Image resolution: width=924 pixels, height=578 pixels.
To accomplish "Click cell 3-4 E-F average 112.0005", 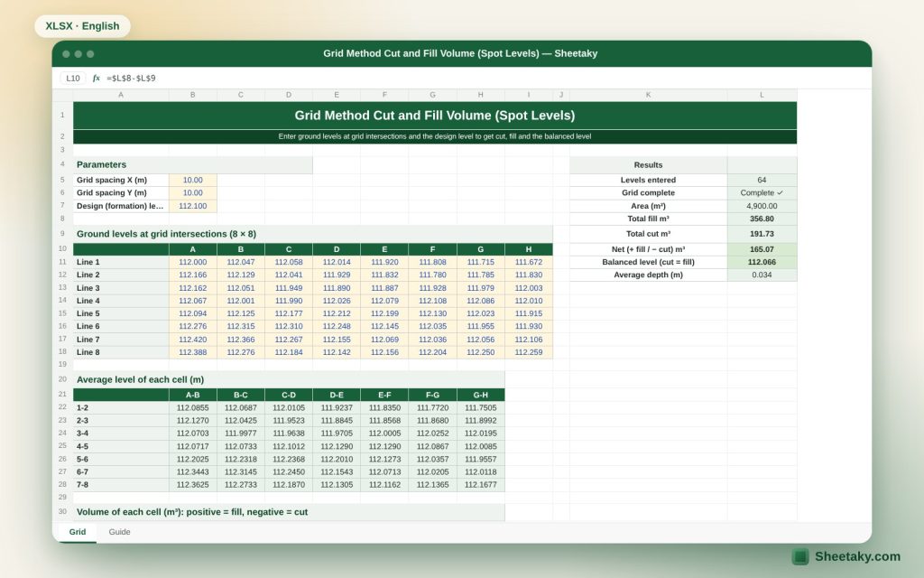I will click(384, 433).
